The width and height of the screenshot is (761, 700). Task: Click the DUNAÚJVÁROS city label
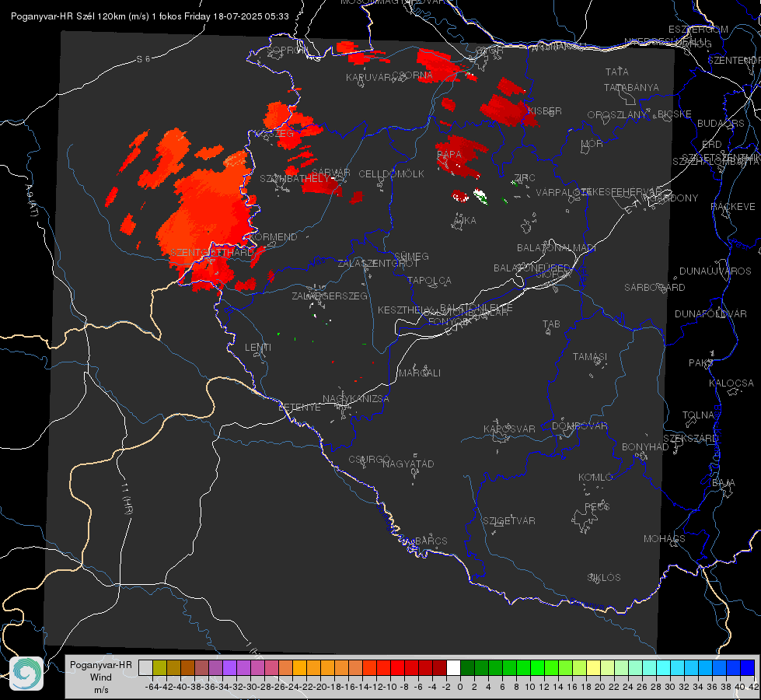(715, 271)
